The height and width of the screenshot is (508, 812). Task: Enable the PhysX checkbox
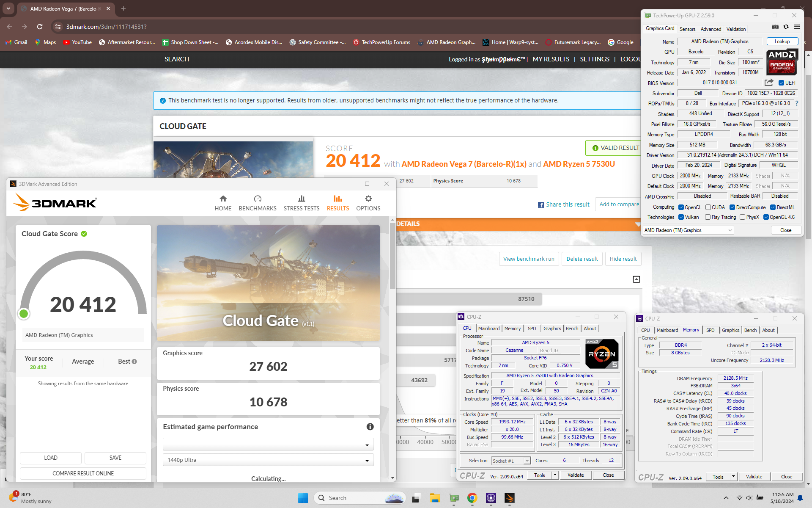click(x=742, y=217)
